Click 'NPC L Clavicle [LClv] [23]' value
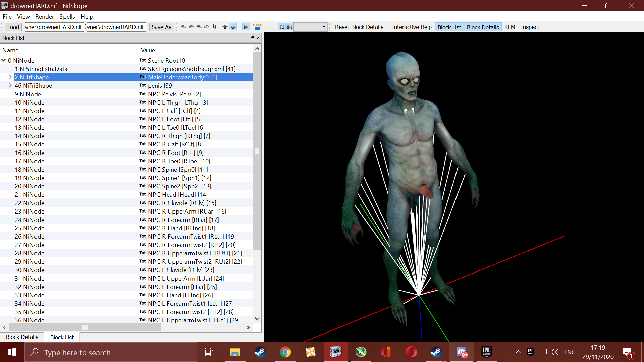Viewport: 644px width, 362px height. pos(181,270)
